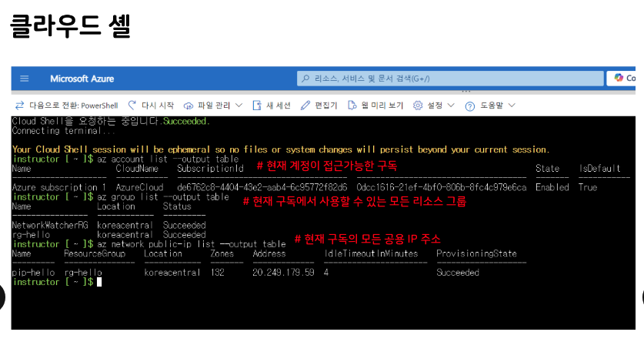Click the 'IdleTimeoutInMinutes' column header
Screen dimensions: 644x342
pyautogui.click(x=371, y=253)
